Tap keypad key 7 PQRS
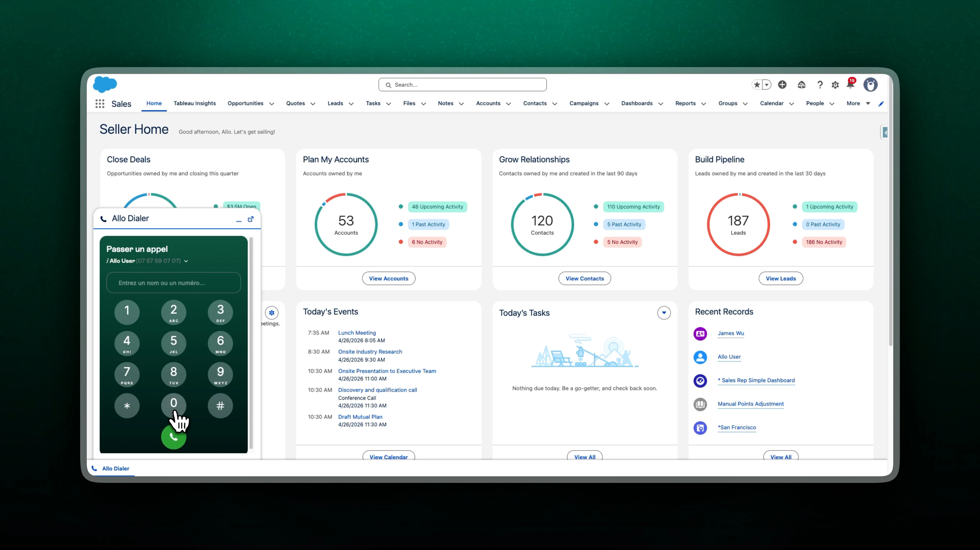The image size is (980, 550). [x=127, y=374]
